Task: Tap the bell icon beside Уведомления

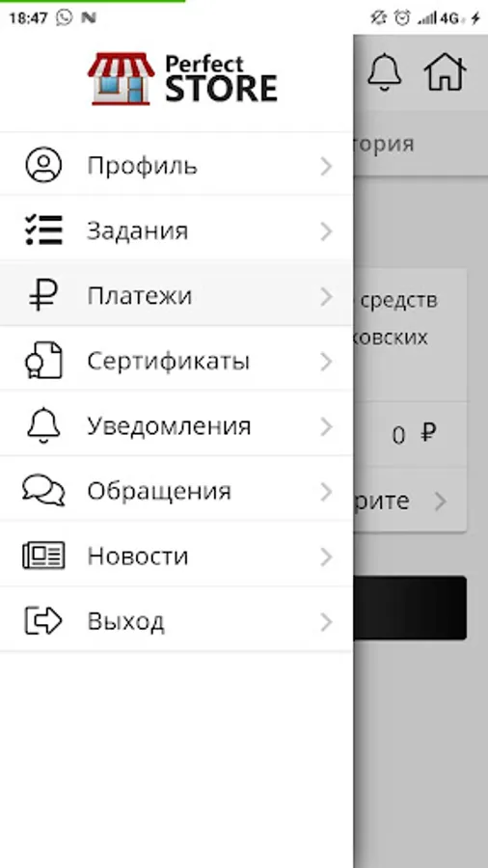Action: point(43,425)
